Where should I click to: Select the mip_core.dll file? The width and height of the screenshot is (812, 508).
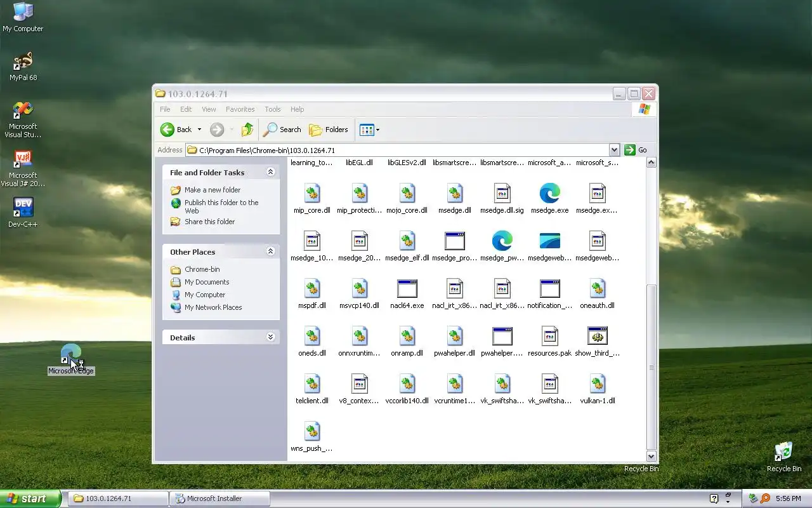(x=311, y=199)
